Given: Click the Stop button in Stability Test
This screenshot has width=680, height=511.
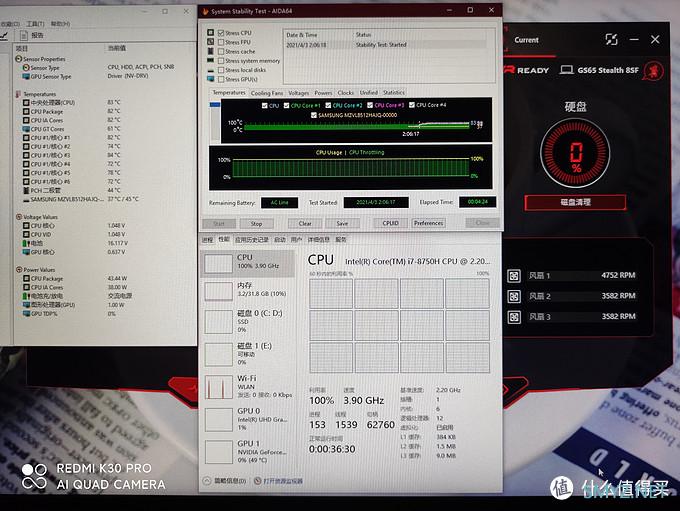Looking at the screenshot, I should tap(256, 224).
